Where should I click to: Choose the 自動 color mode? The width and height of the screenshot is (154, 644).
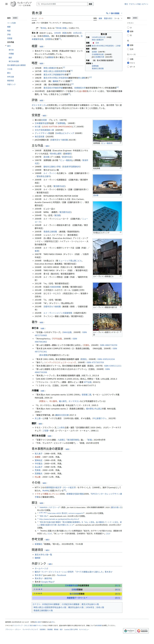click(128, 59)
